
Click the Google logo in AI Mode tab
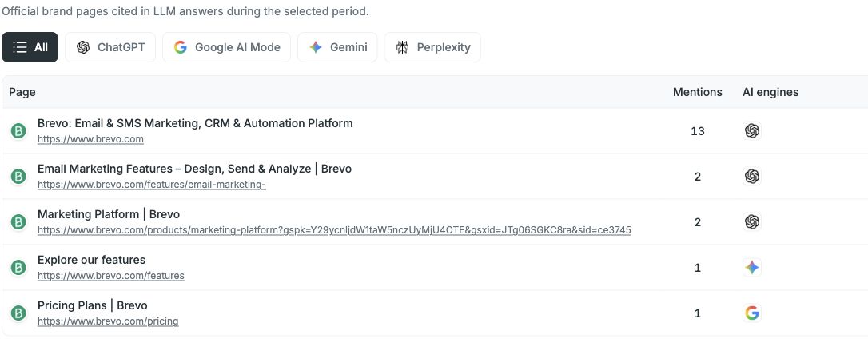point(181,47)
